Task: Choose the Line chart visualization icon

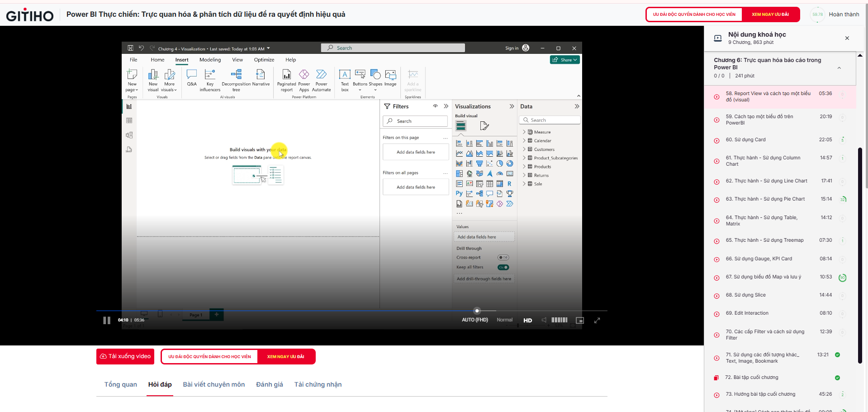Action: [460, 153]
